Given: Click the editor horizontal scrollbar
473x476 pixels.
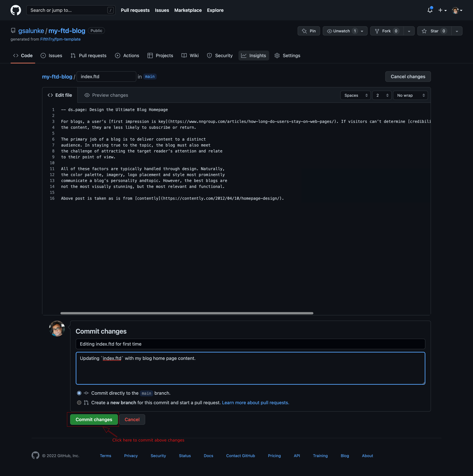Looking at the screenshot, I should [187, 313].
